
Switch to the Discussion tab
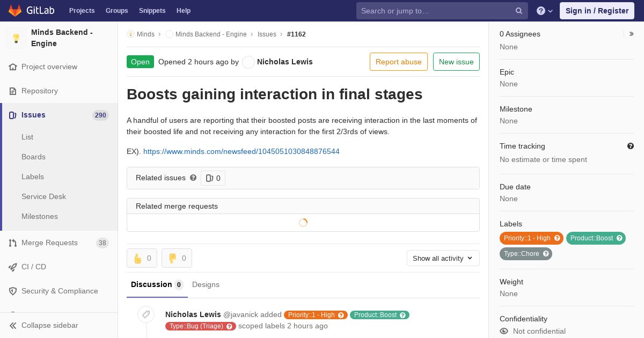click(157, 284)
